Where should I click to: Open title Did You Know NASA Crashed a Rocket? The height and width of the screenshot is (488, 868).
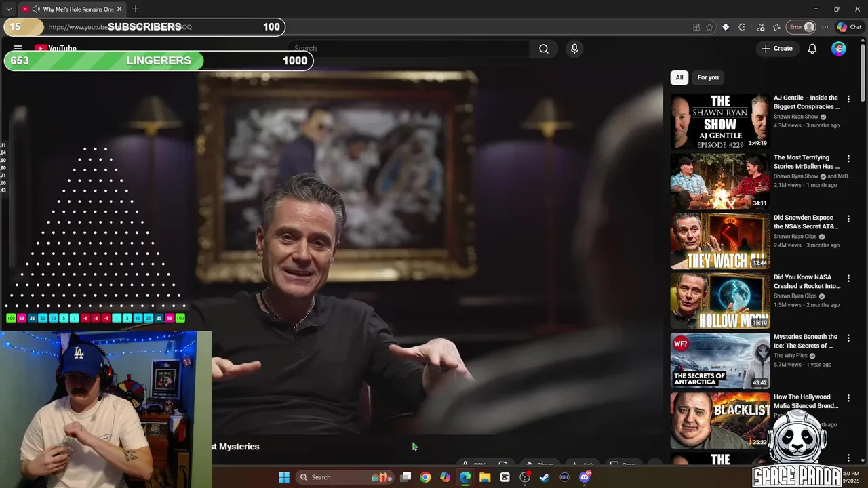[807, 282]
